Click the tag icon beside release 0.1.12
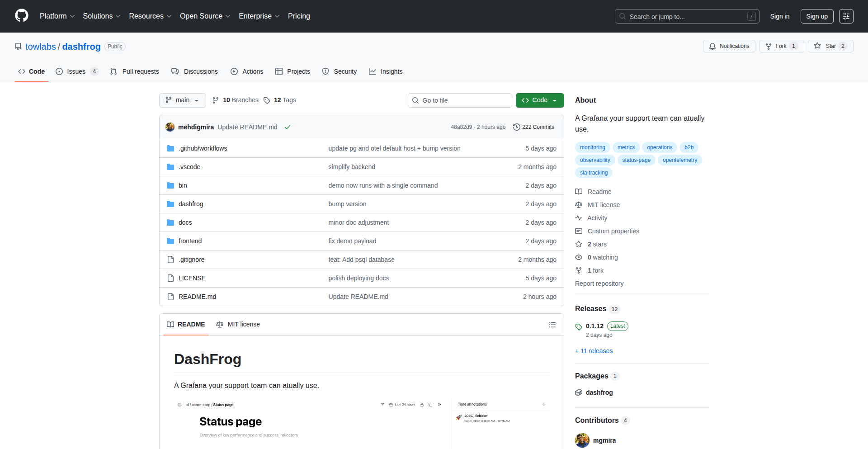868x449 pixels. [579, 326]
